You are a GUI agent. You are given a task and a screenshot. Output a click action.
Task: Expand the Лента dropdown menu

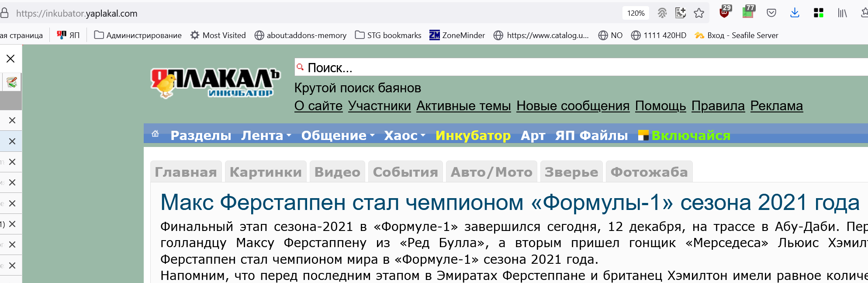266,136
